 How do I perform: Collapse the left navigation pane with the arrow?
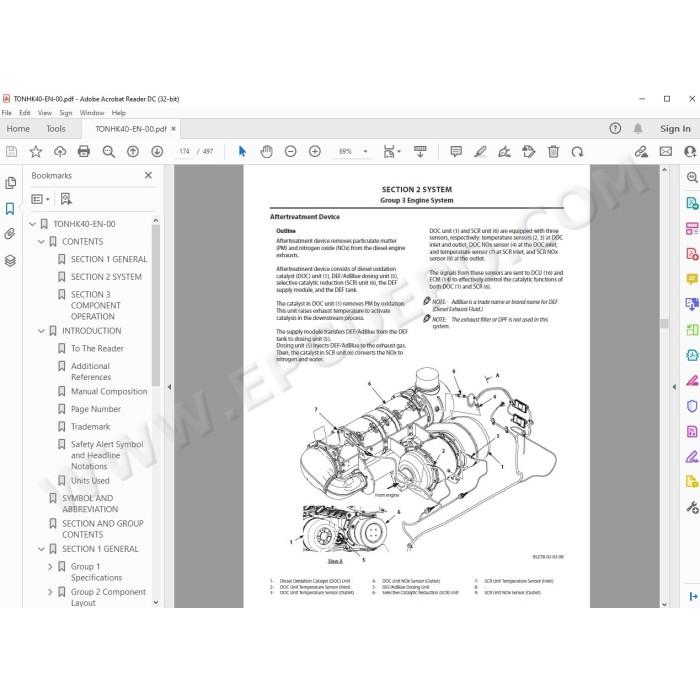tap(169, 387)
